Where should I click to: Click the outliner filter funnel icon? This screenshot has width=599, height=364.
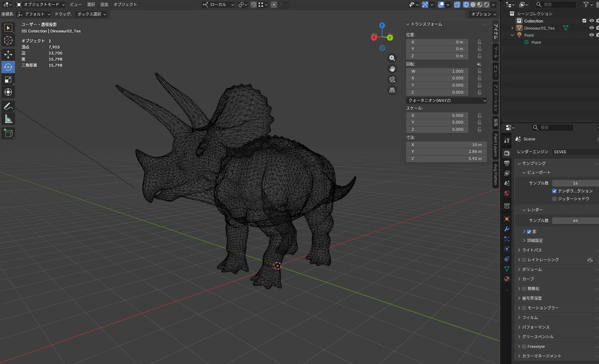point(586,4)
